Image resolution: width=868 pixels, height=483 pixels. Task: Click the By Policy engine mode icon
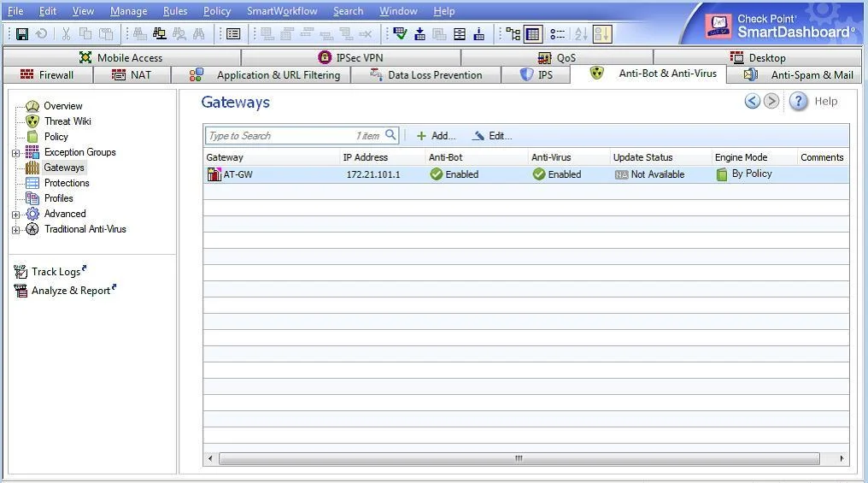coord(722,174)
